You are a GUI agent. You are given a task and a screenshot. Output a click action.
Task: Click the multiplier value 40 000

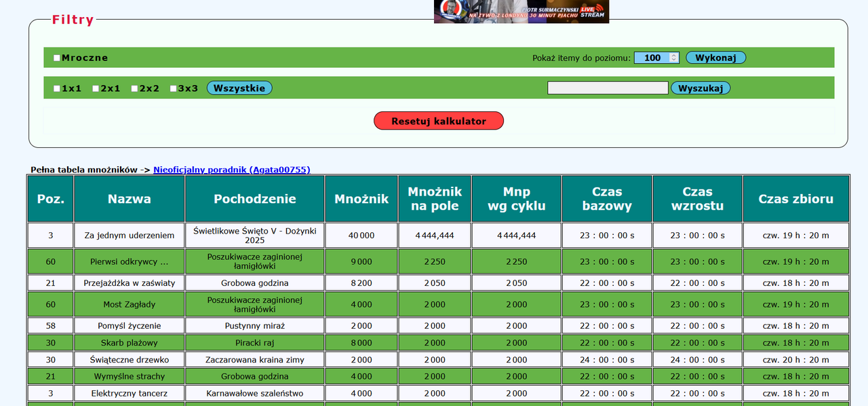click(x=361, y=236)
